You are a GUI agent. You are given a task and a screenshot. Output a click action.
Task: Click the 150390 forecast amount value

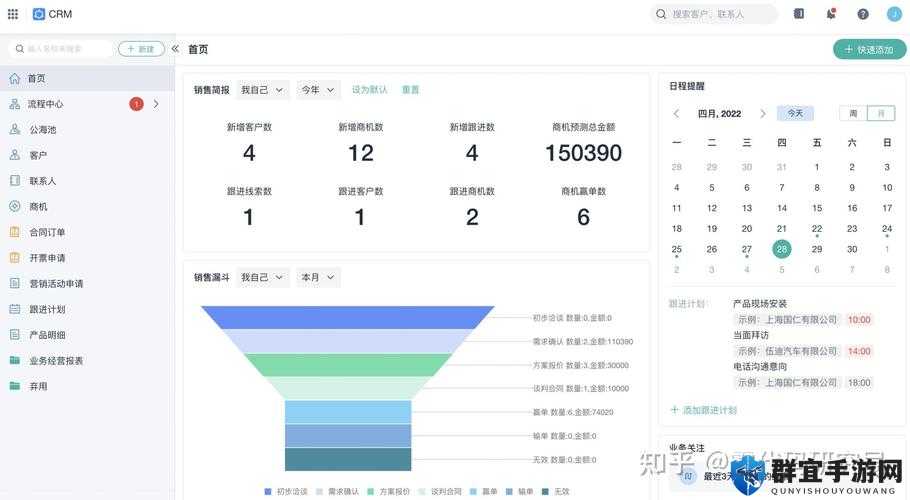click(583, 153)
